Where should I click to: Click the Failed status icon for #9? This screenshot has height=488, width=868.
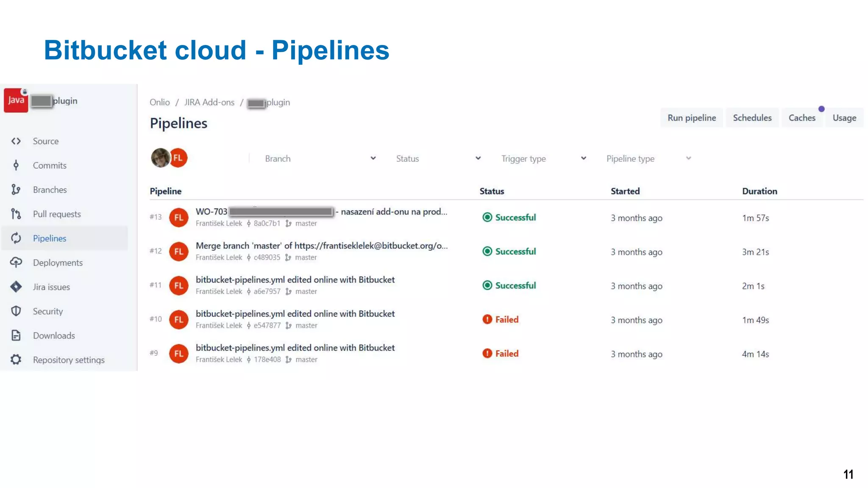coord(487,353)
